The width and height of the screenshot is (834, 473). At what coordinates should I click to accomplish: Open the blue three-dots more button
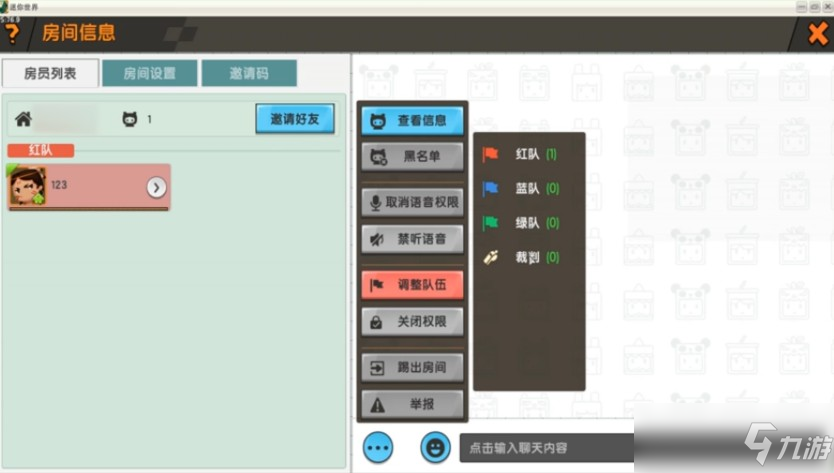point(378,447)
